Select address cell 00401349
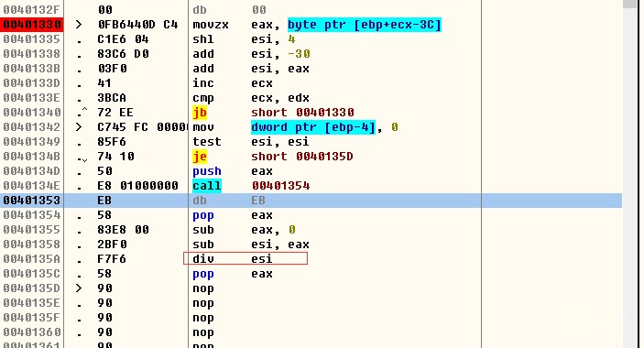This screenshot has height=348, width=644. tap(32, 142)
